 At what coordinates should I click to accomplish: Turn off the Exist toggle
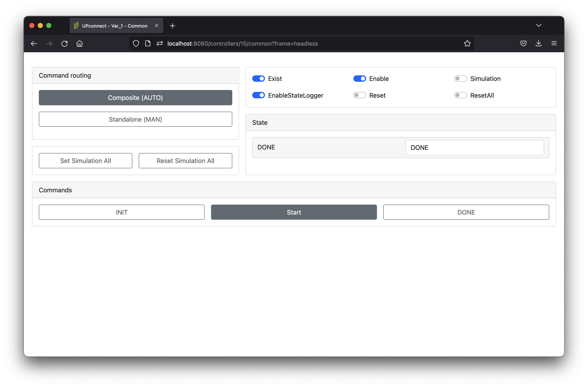tap(258, 79)
